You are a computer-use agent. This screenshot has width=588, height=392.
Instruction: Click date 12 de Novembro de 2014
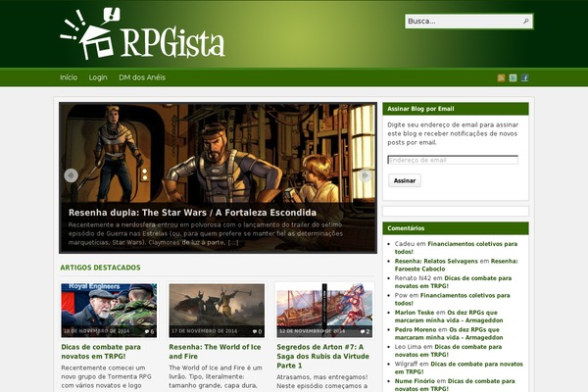point(312,331)
